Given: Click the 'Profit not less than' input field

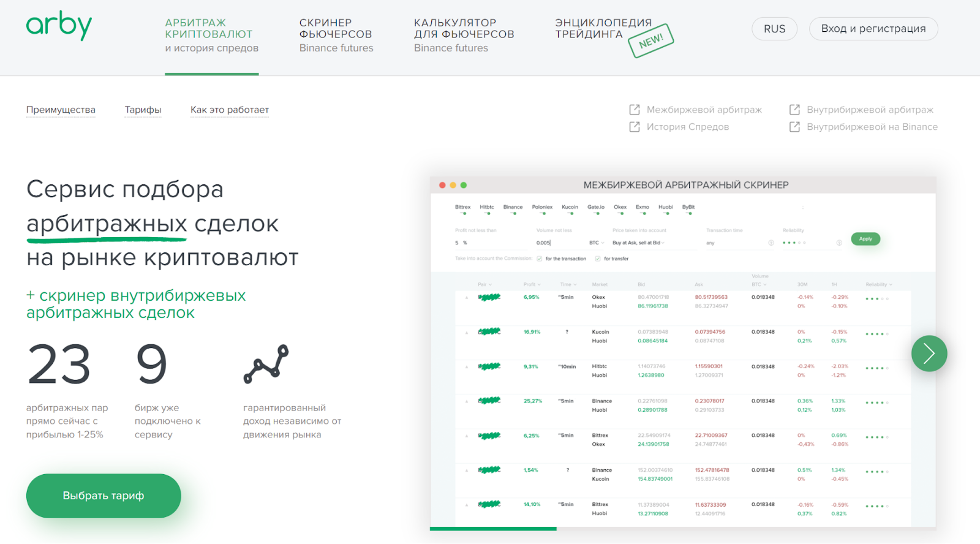Looking at the screenshot, I should point(490,243).
